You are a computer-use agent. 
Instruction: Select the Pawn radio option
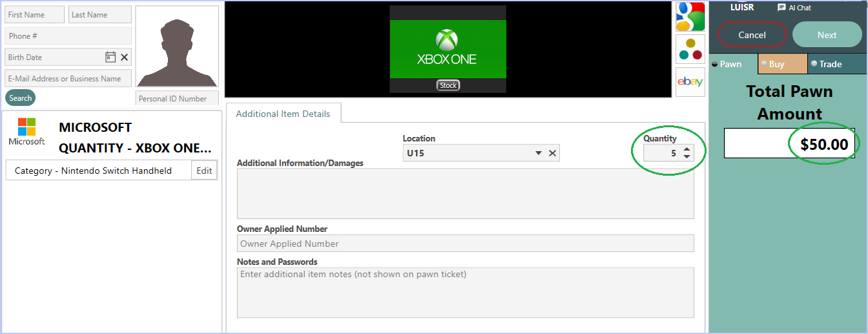point(715,64)
